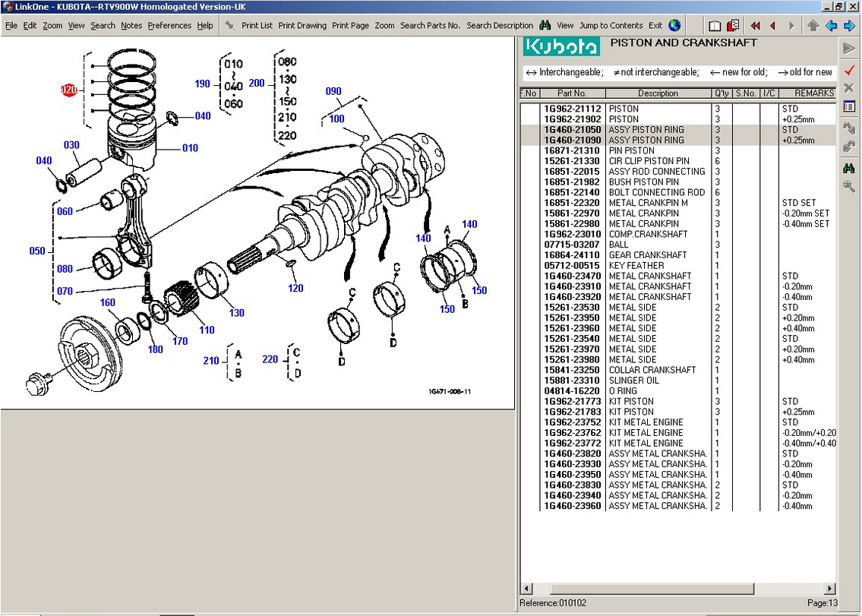Click callout 090 above the crankshaft
862x616 pixels.
[x=333, y=91]
